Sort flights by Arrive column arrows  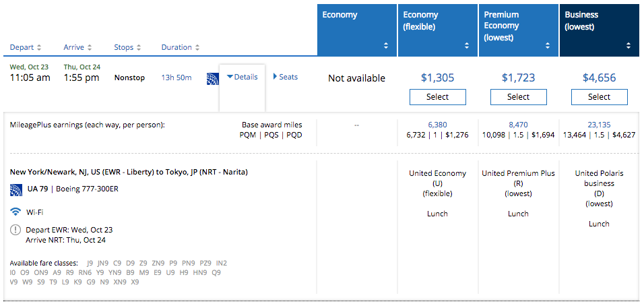(90, 48)
